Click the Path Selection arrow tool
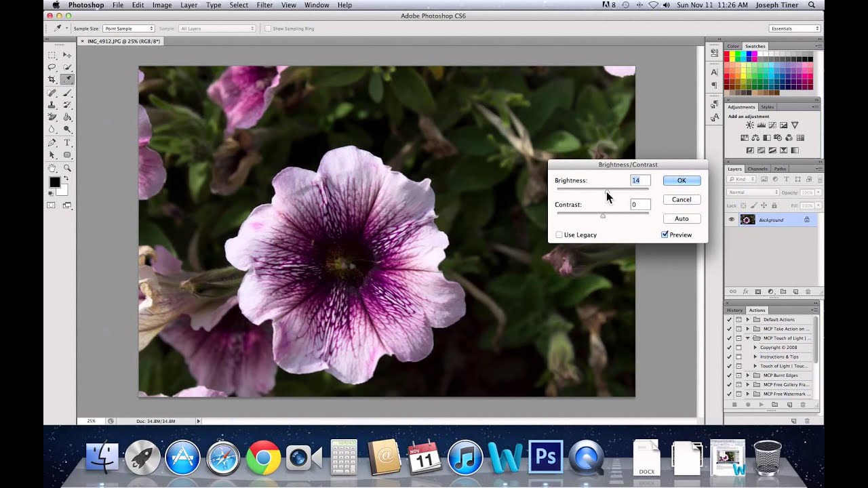Viewport: 868px width, 488px height. [x=52, y=155]
